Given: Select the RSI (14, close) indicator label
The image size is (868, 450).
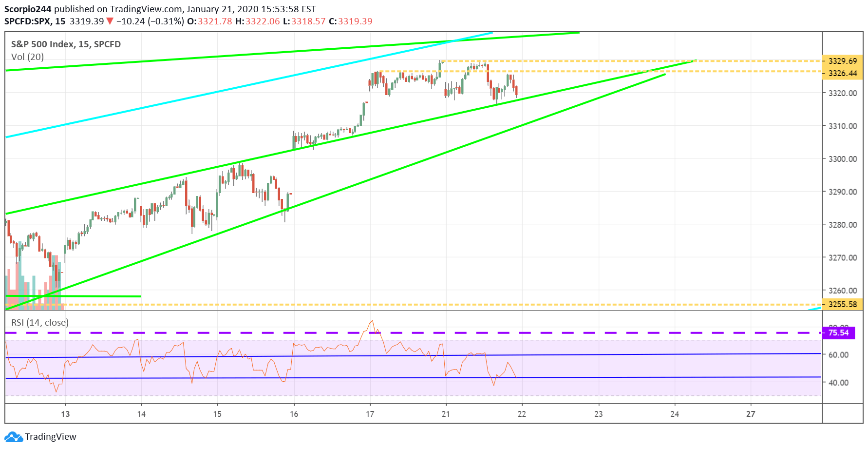Looking at the screenshot, I should [x=40, y=323].
